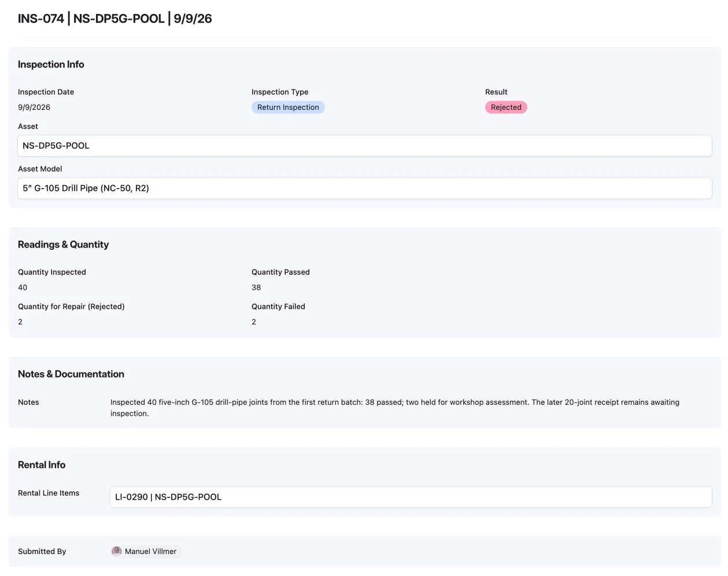Open rental line item LI-0290 | NS-DP5G-POOL

pyautogui.click(x=411, y=497)
